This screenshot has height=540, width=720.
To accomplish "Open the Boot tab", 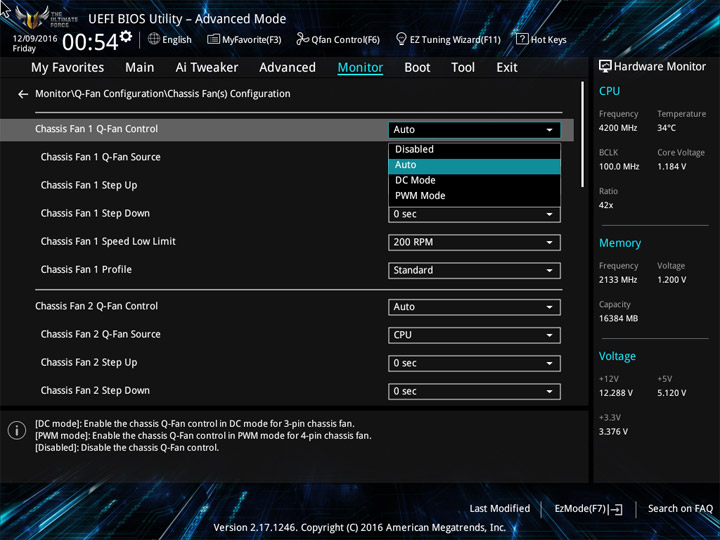I will click(417, 68).
